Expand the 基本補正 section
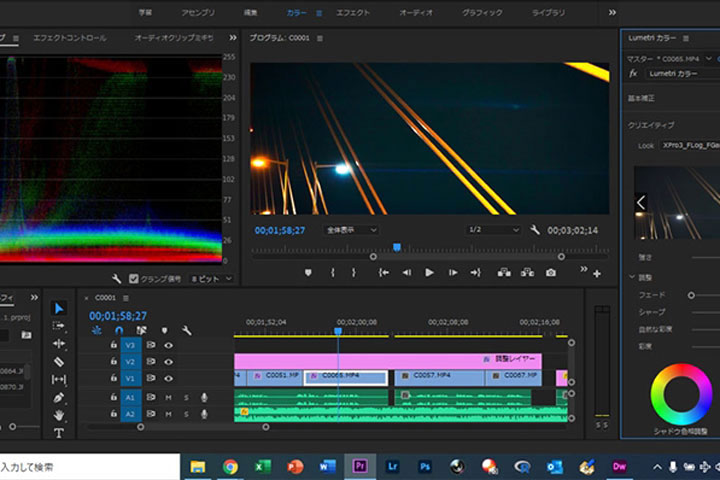 point(641,98)
